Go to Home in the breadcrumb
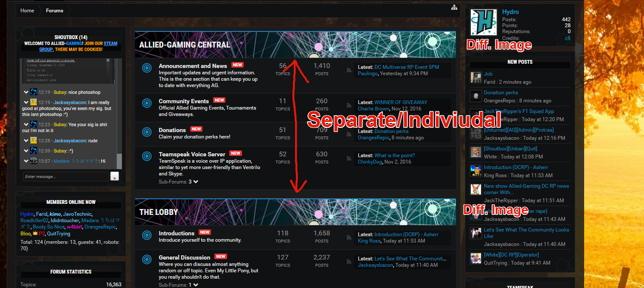The height and width of the screenshot is (288, 644). [27, 11]
